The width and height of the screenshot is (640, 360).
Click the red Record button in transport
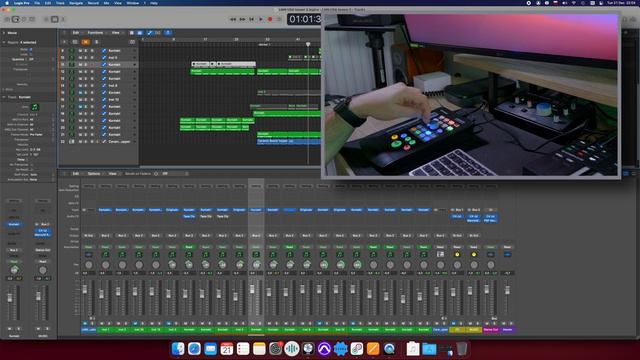(x=270, y=19)
